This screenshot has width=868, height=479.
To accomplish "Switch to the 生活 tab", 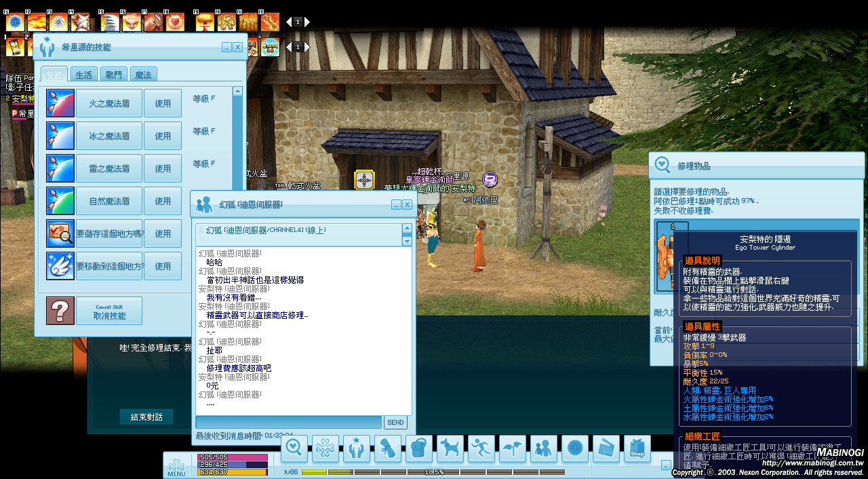I will pyautogui.click(x=83, y=75).
